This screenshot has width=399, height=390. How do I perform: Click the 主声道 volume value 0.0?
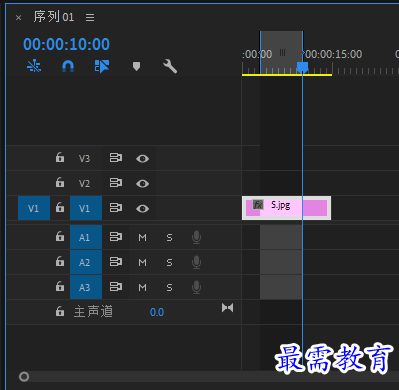point(157,312)
